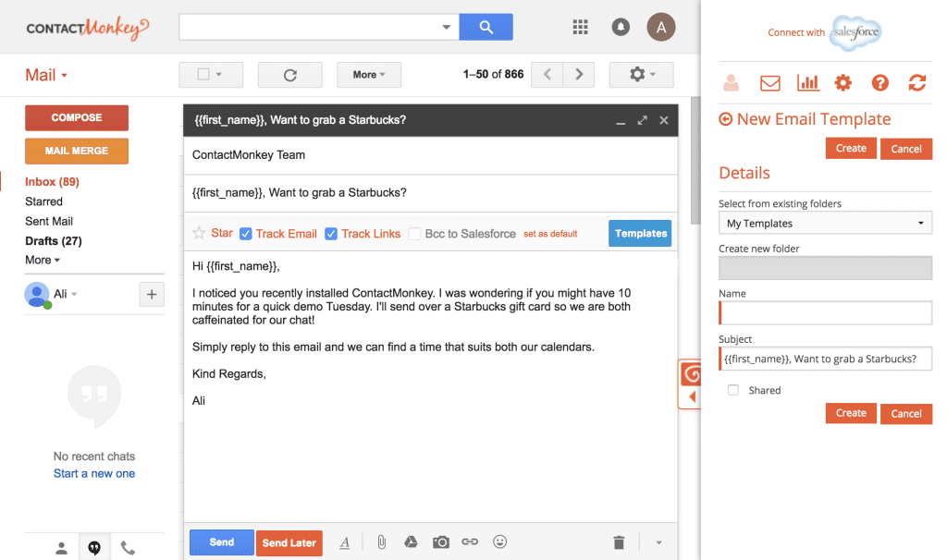This screenshot has height=560, width=947.
Task: Click into the template Name field
Action: click(x=825, y=313)
